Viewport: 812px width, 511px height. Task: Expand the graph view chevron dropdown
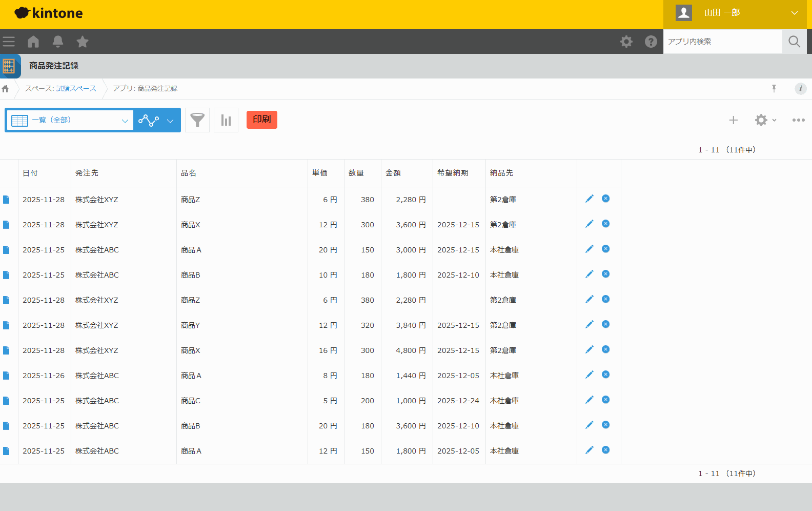point(170,121)
